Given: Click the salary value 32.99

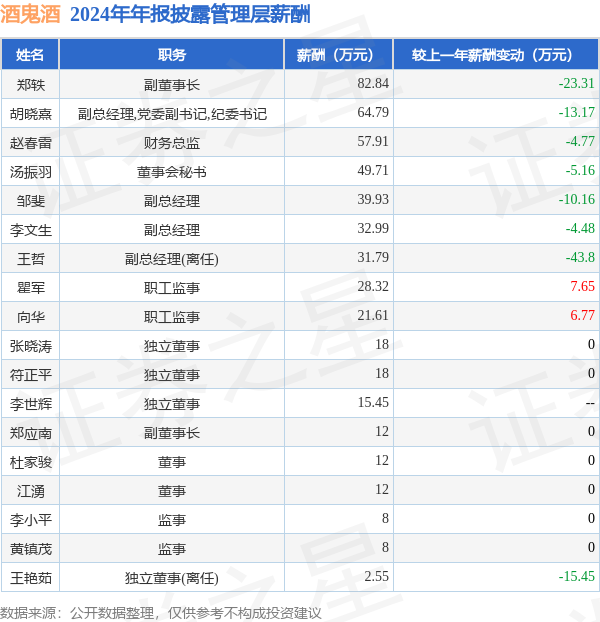Looking at the screenshot, I should (x=373, y=228).
